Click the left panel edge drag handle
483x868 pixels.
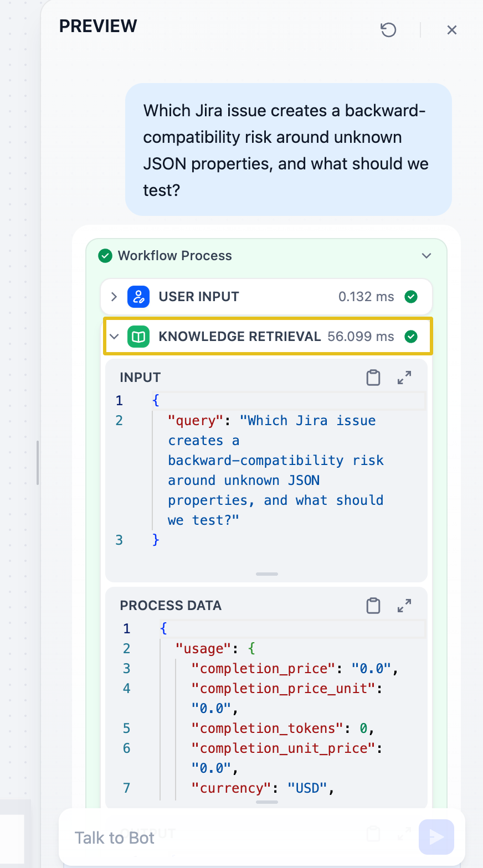click(38, 463)
